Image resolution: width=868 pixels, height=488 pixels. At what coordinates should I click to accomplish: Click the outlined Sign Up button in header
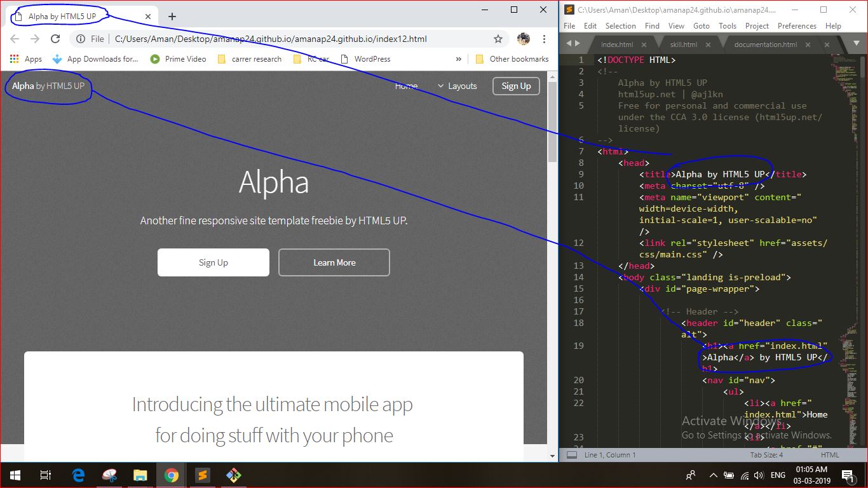[x=516, y=86]
